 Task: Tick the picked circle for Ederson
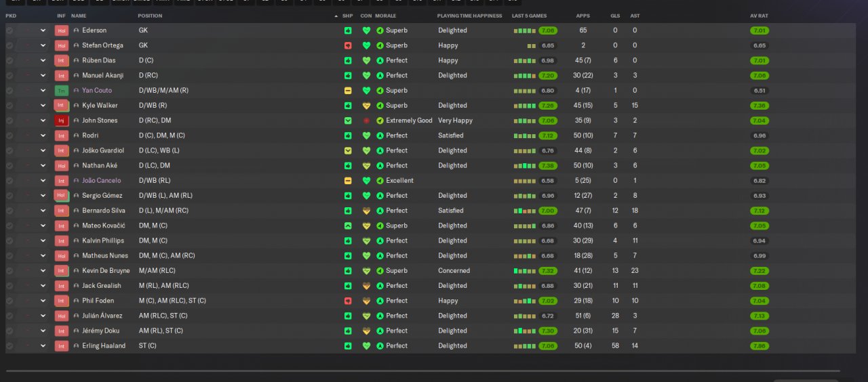pos(9,30)
